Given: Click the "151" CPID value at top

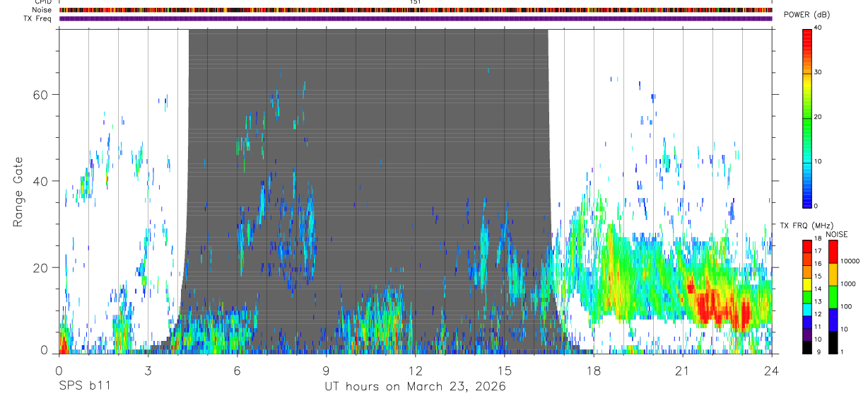Looking at the screenshot, I should [x=416, y=2].
